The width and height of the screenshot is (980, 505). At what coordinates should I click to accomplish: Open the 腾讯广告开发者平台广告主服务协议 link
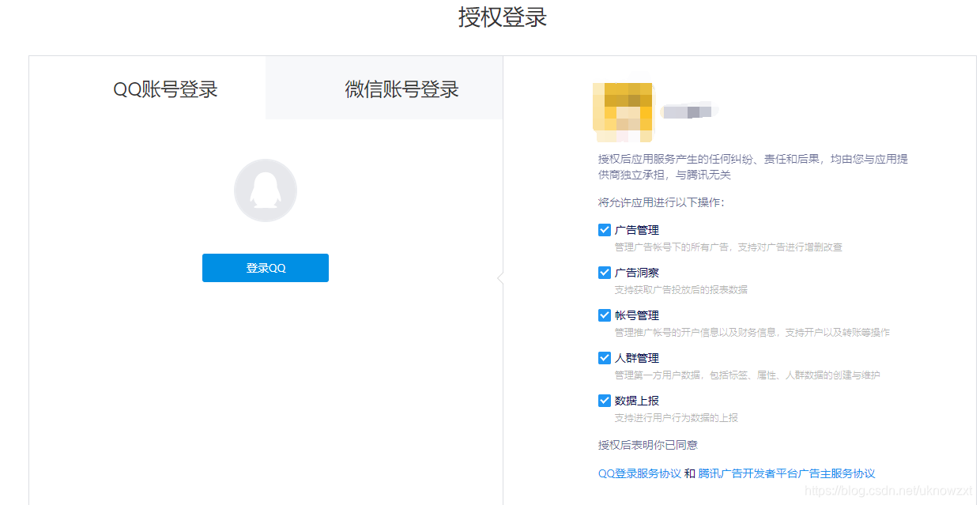coord(786,473)
